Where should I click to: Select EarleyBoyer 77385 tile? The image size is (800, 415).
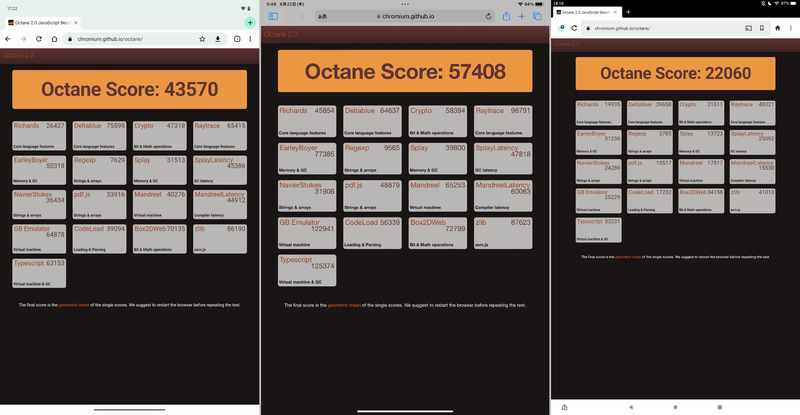coord(307,159)
